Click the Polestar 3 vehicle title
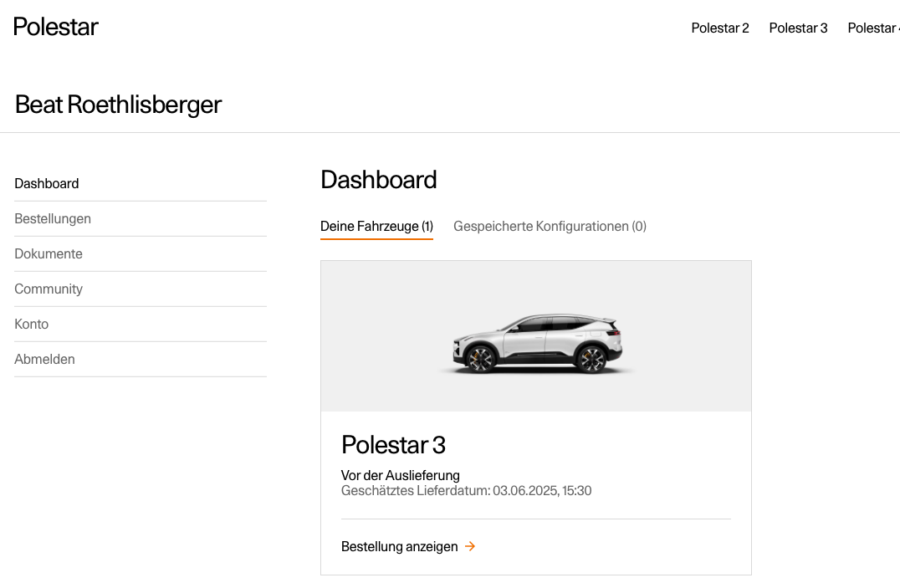900x588 pixels. point(393,445)
